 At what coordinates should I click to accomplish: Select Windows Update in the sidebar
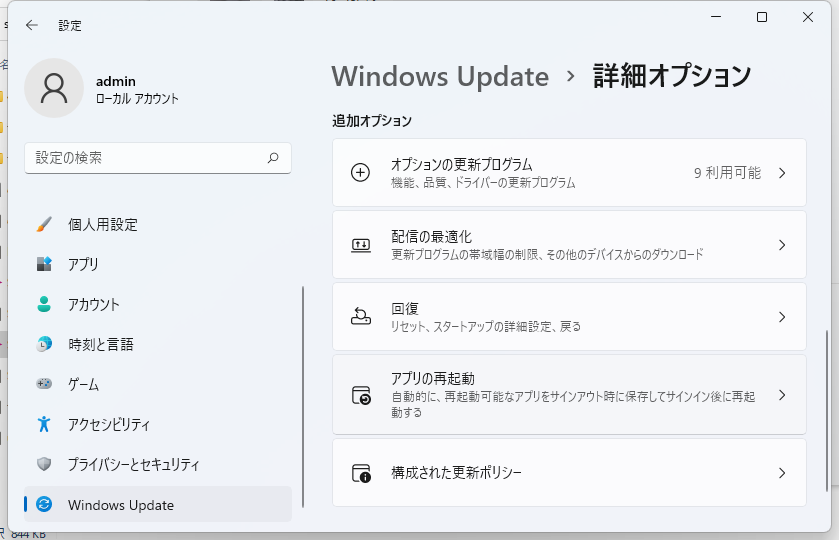[x=158, y=504]
